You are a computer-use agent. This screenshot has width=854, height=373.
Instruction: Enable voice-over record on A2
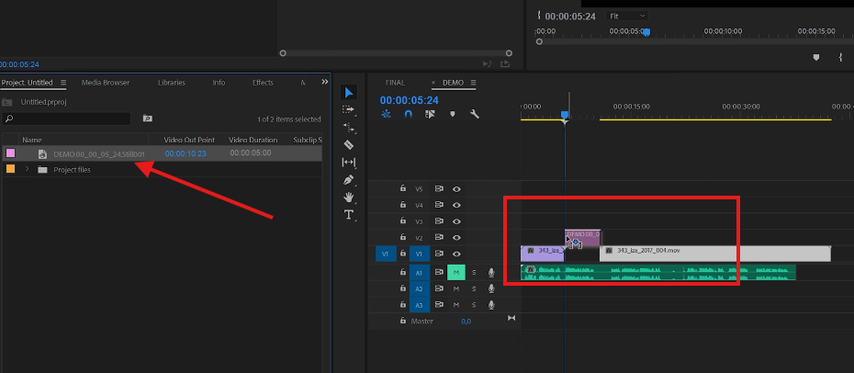(491, 289)
